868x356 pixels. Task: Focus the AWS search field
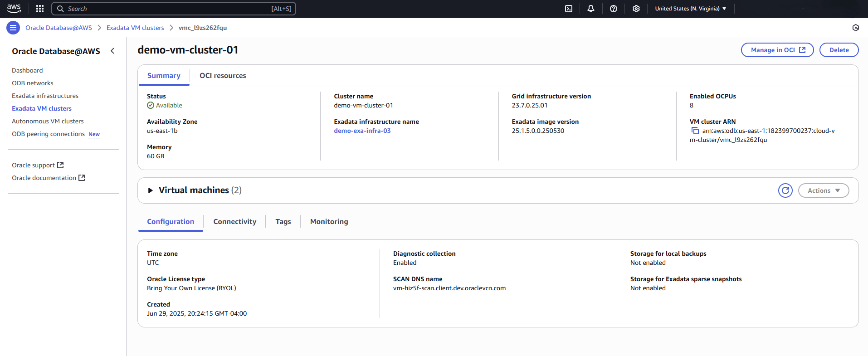174,9
